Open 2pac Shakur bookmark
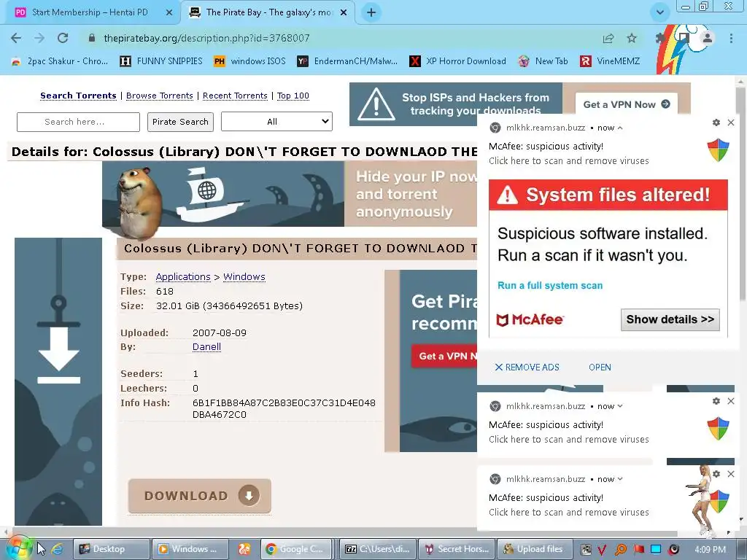 point(60,61)
